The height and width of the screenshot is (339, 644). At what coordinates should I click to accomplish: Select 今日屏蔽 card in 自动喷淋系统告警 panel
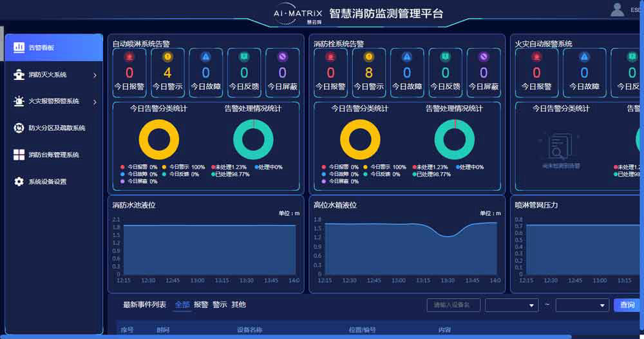pyautogui.click(x=282, y=72)
